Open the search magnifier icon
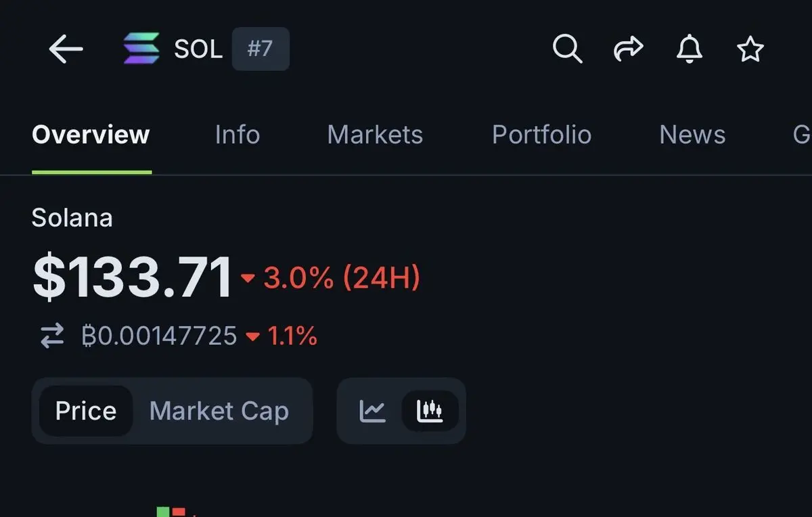The width and height of the screenshot is (812, 517). coord(567,49)
